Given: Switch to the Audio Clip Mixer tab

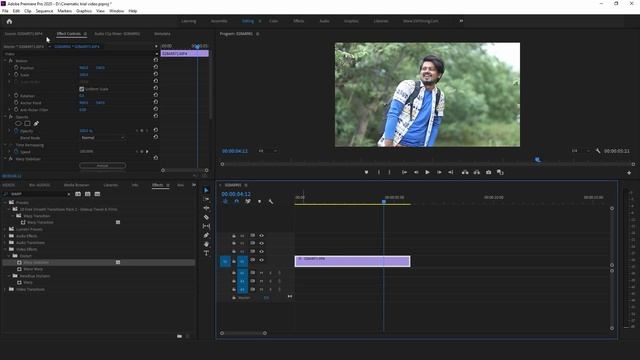Looking at the screenshot, I should click(117, 34).
